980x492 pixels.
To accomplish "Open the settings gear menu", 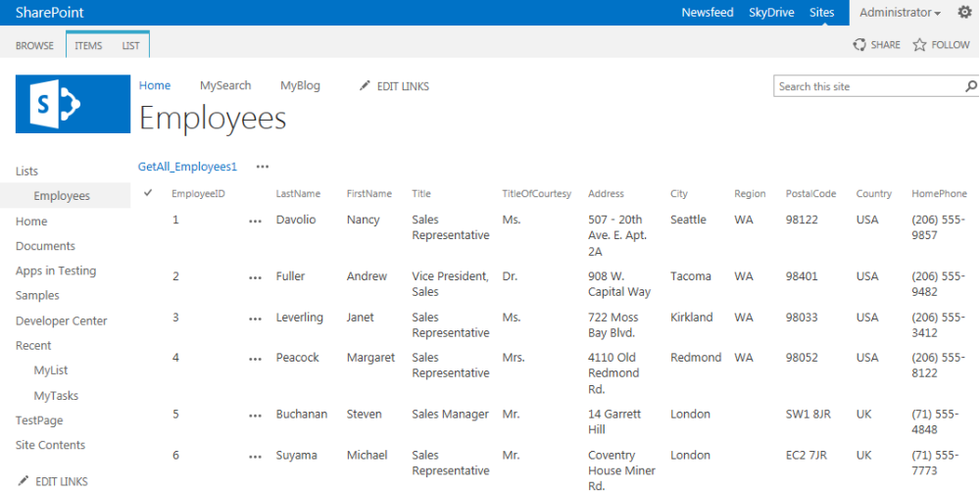I will click(x=964, y=12).
